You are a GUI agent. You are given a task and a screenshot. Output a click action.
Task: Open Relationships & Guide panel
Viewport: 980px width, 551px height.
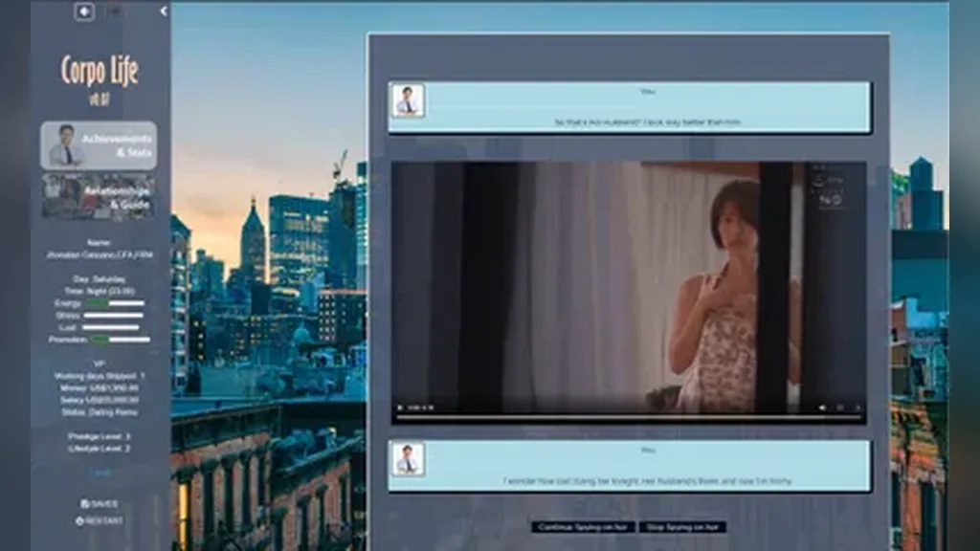tap(99, 197)
